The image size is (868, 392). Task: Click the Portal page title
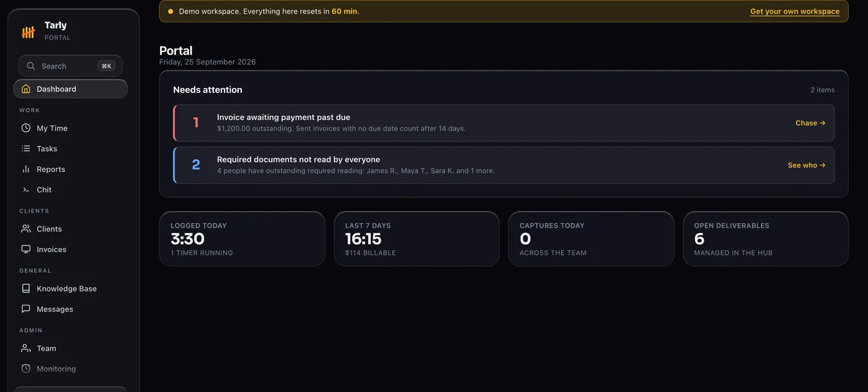[176, 51]
